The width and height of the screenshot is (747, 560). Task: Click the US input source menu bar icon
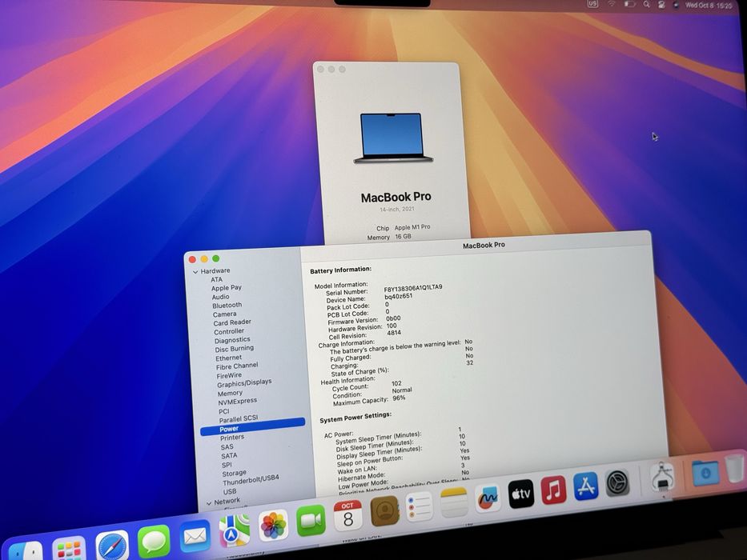(592, 3)
